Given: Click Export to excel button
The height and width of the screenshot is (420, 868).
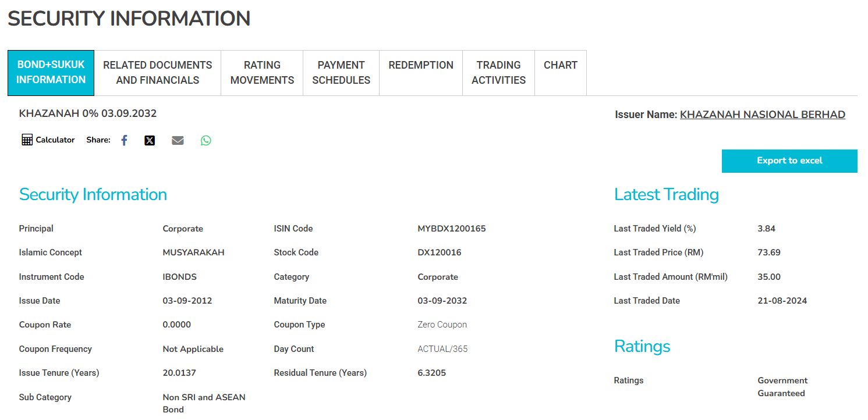Looking at the screenshot, I should (789, 161).
